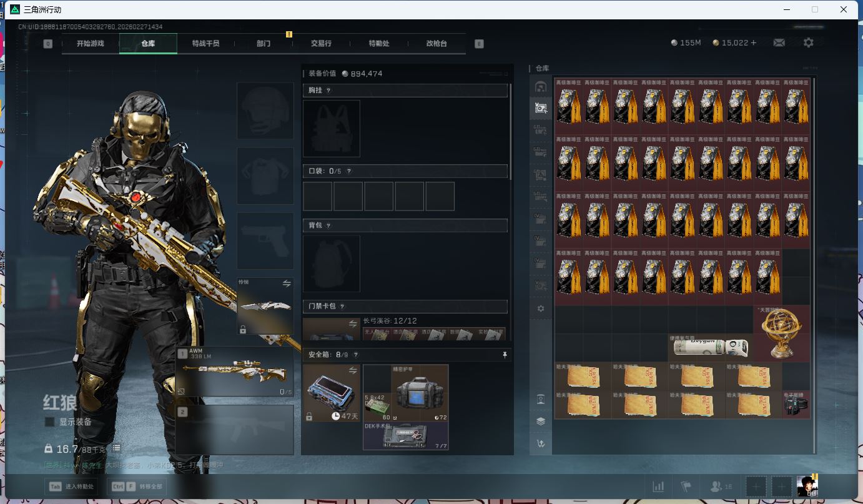Open warehouse sidebar gear settings icon
The width and height of the screenshot is (863, 504).
pos(541,309)
